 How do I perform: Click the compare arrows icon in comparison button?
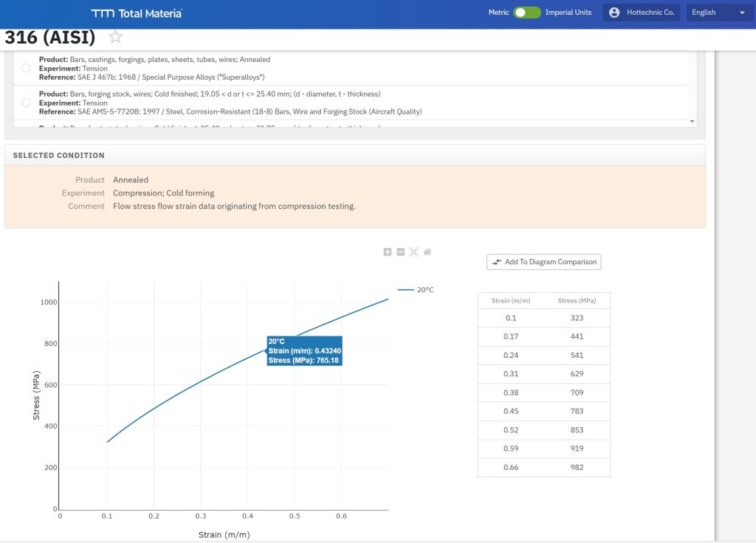[497, 262]
